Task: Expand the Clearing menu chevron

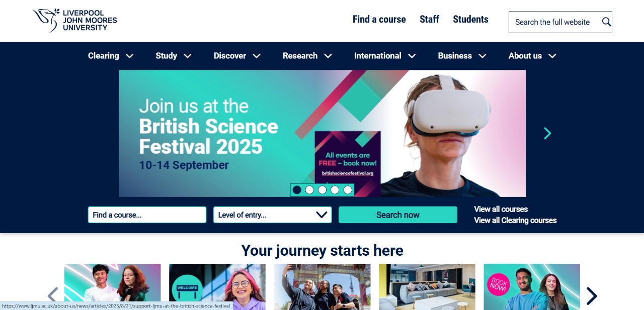Action: (x=130, y=56)
